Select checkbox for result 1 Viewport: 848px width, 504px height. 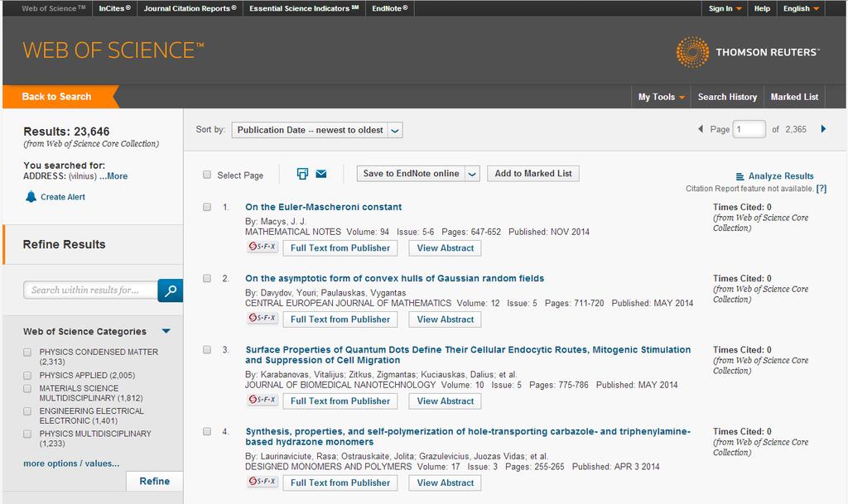pos(206,207)
